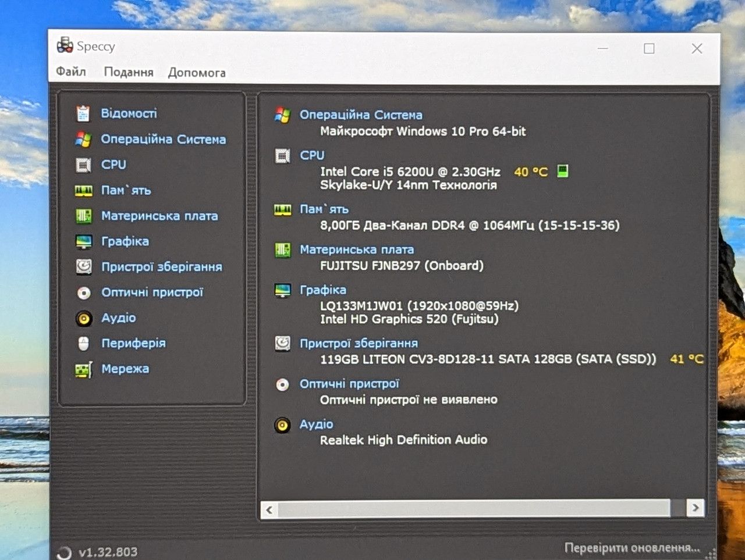Click the CPU chip icon in sidebar
This screenshot has height=560, width=745.
click(x=84, y=165)
